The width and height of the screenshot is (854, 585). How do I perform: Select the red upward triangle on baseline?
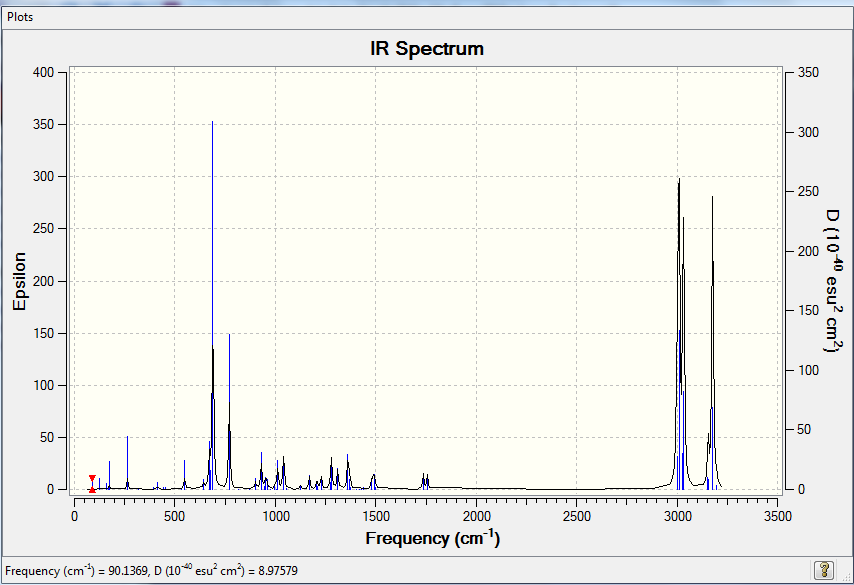click(x=92, y=490)
